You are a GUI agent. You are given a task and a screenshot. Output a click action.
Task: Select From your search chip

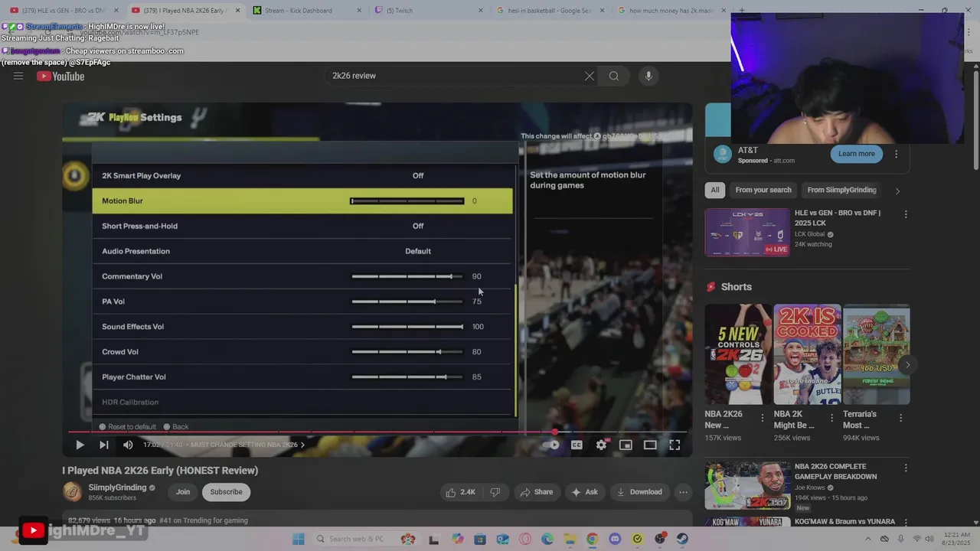(x=763, y=190)
